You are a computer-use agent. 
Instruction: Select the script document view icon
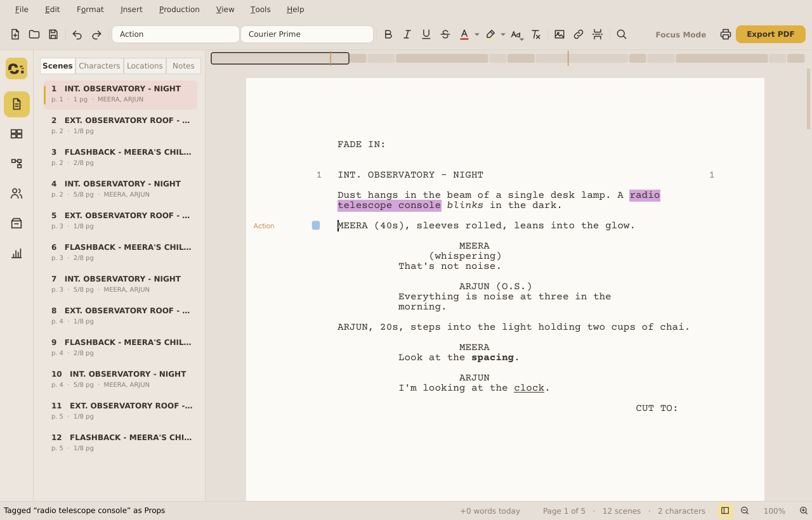tap(16, 104)
